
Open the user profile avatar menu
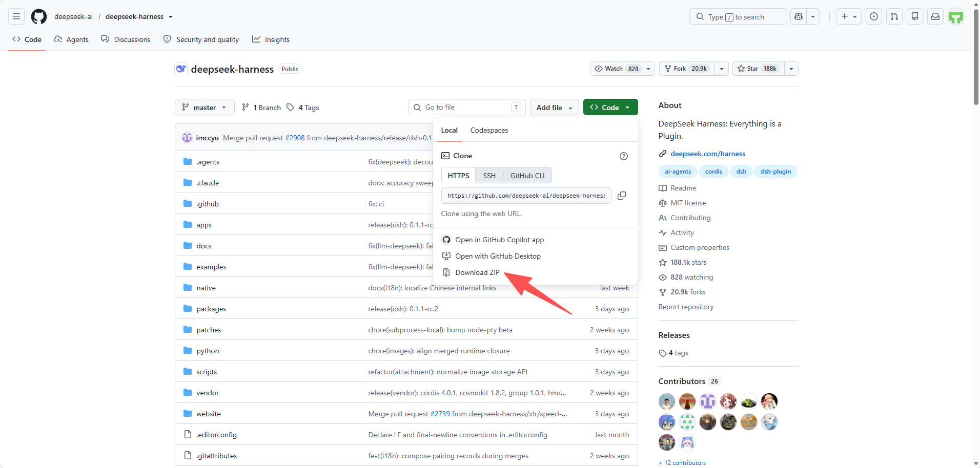(x=956, y=16)
